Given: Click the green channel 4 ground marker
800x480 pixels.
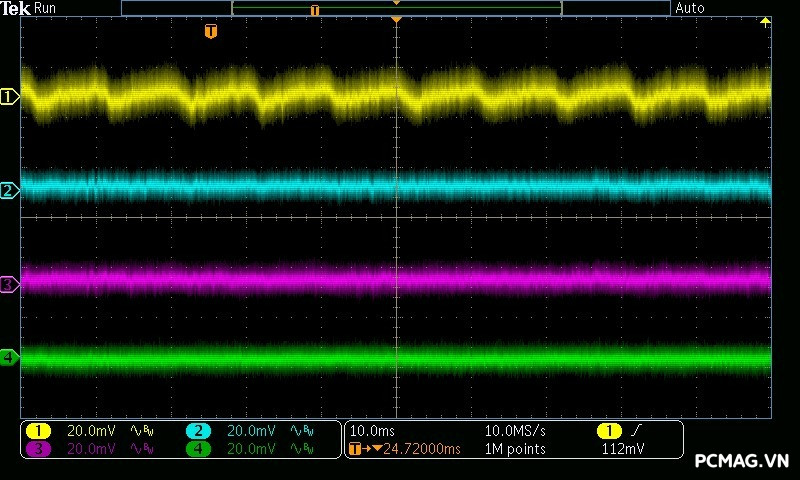Looking at the screenshot, I should [9, 357].
